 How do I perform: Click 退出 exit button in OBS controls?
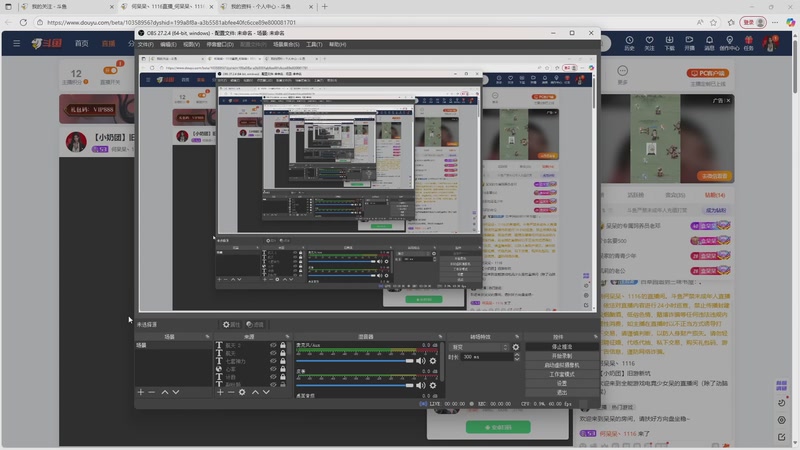[562, 392]
